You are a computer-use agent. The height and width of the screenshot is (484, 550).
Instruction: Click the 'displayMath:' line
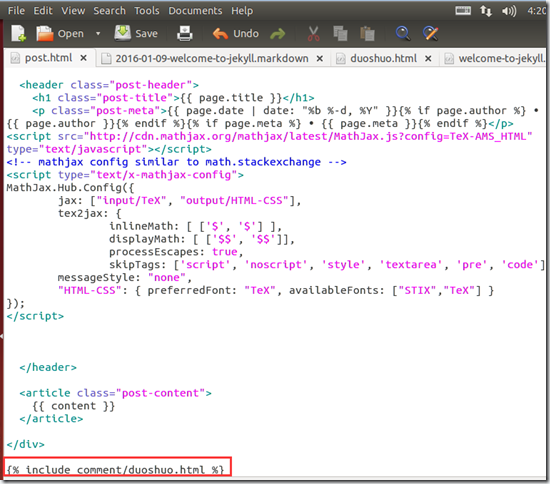202,239
